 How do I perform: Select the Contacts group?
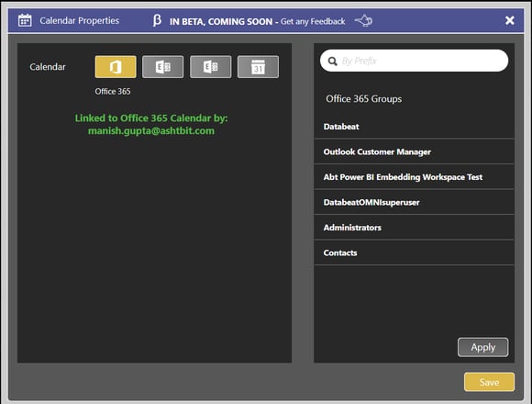[414, 252]
